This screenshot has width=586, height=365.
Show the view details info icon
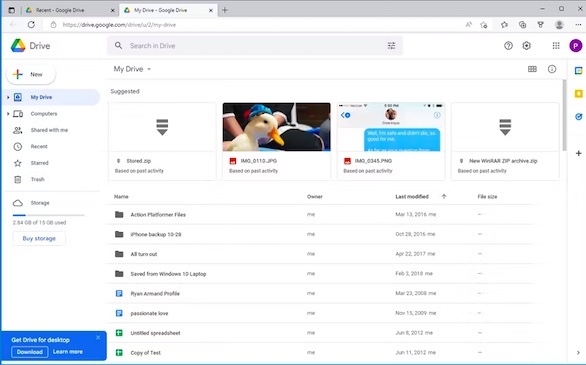point(552,69)
